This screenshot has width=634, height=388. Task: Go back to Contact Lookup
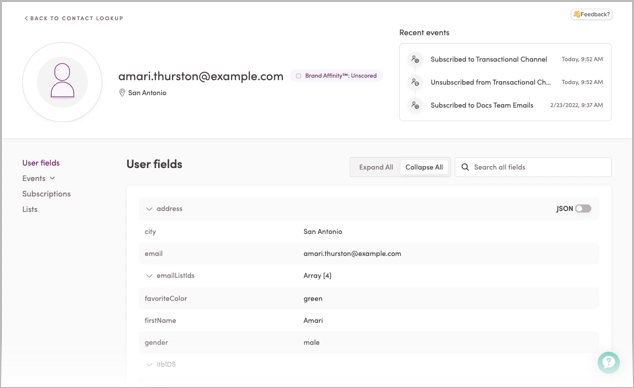(74, 18)
